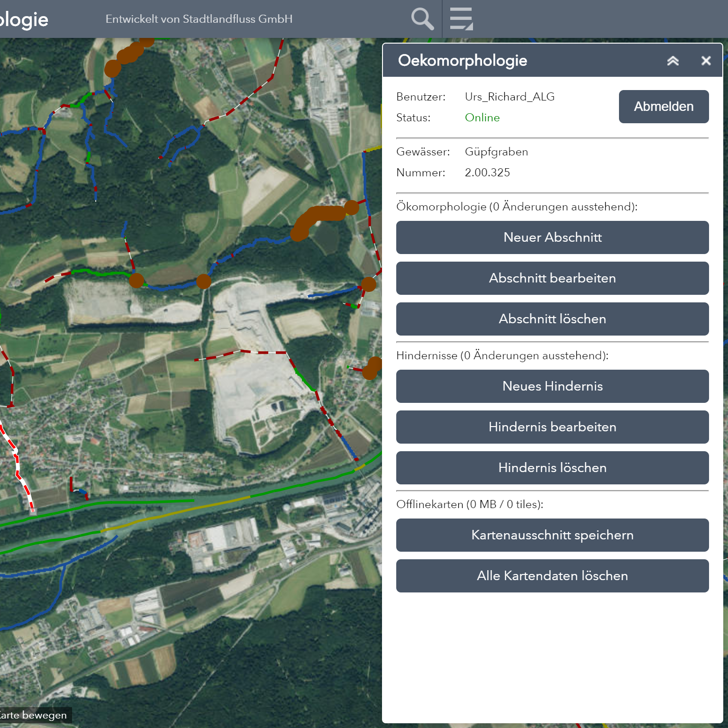Save map extent with Kartenausschnitt speichern
728x728 pixels.
(552, 535)
